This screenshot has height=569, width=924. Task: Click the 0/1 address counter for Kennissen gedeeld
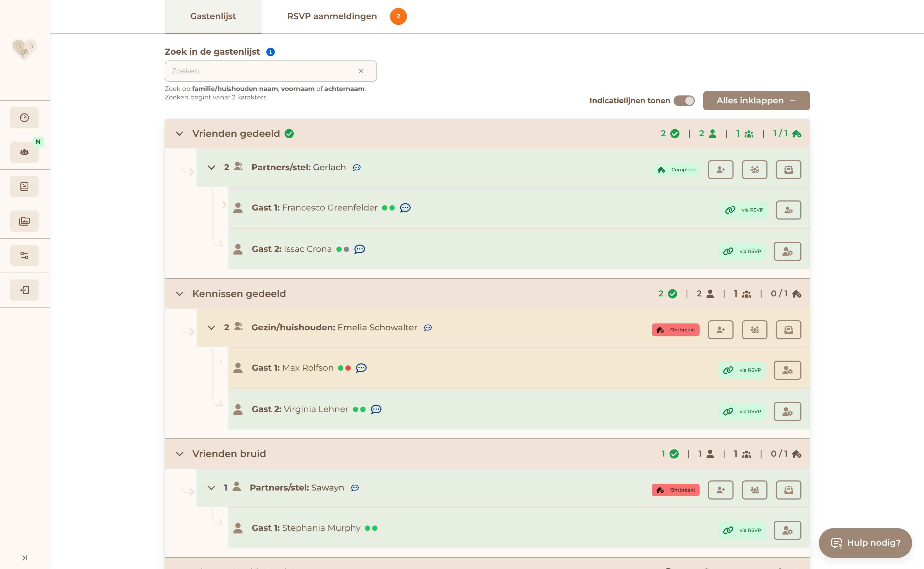coord(786,294)
